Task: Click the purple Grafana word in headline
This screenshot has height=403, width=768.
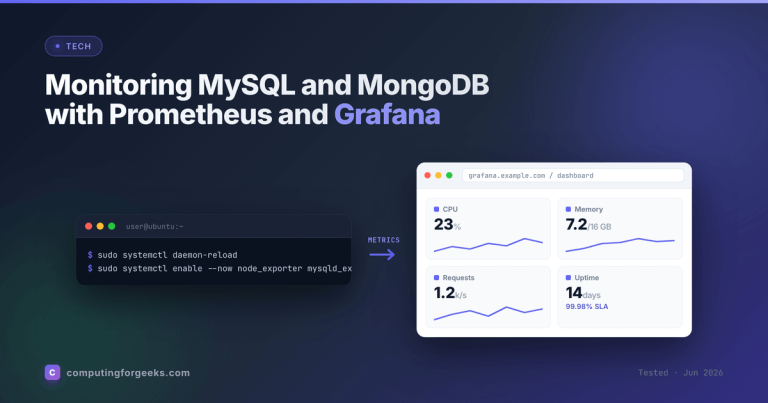Action: coord(387,115)
